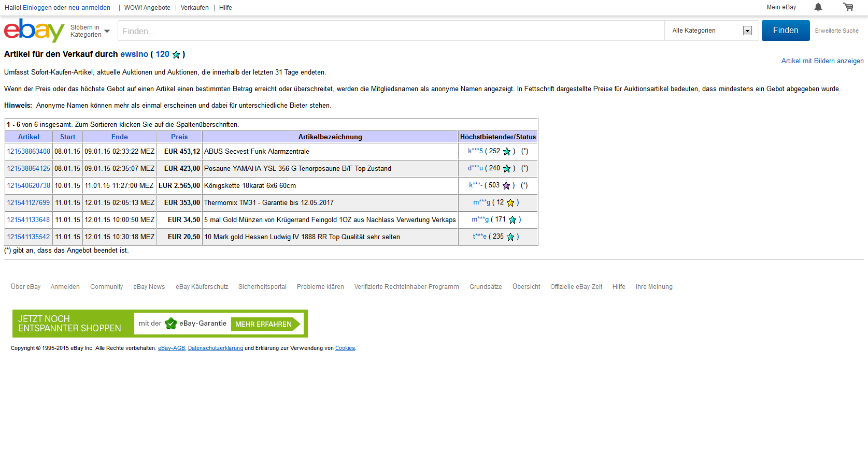Click seller ewsino's feedback star icon

pos(176,54)
